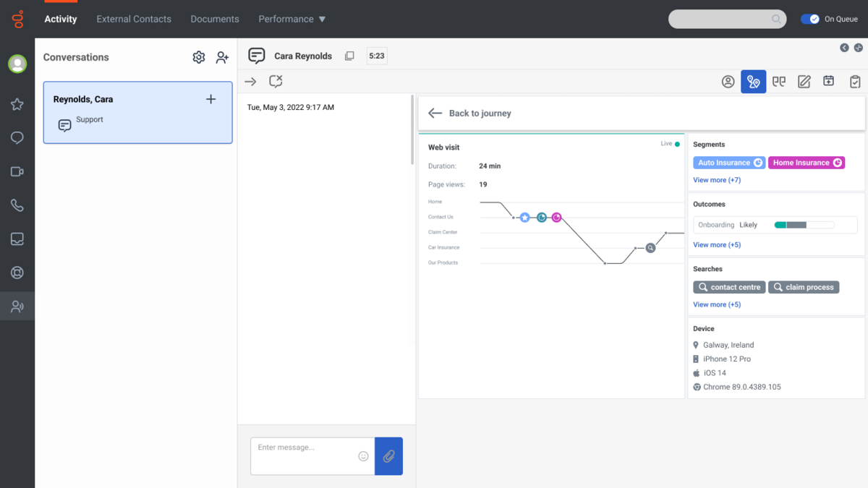Click top search input box
The image size is (868, 488).
[x=728, y=19]
